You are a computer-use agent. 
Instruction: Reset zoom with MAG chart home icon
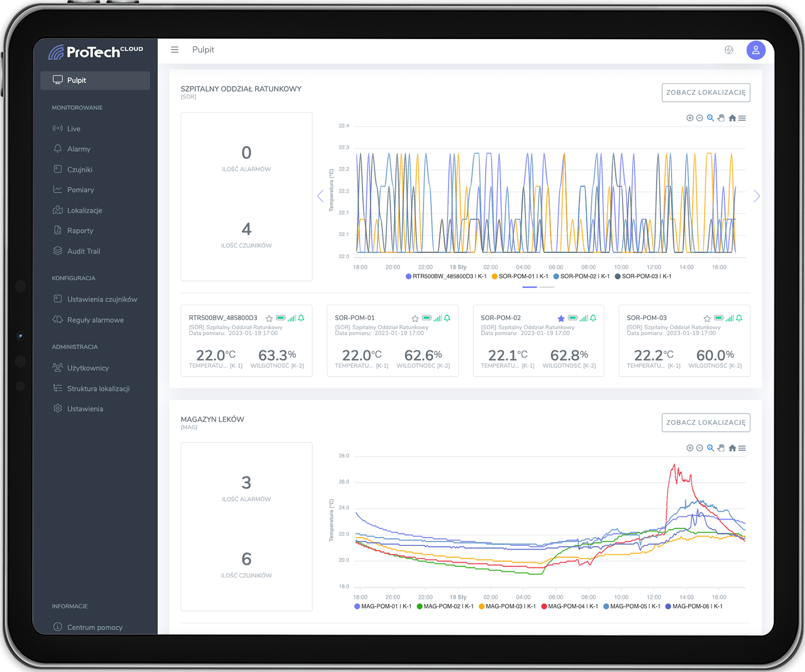pyautogui.click(x=732, y=448)
